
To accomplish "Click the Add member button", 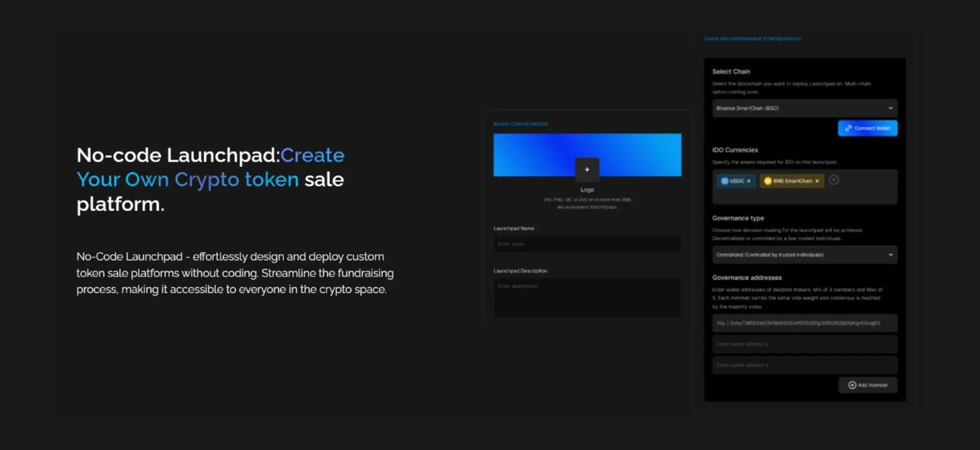I will (868, 385).
